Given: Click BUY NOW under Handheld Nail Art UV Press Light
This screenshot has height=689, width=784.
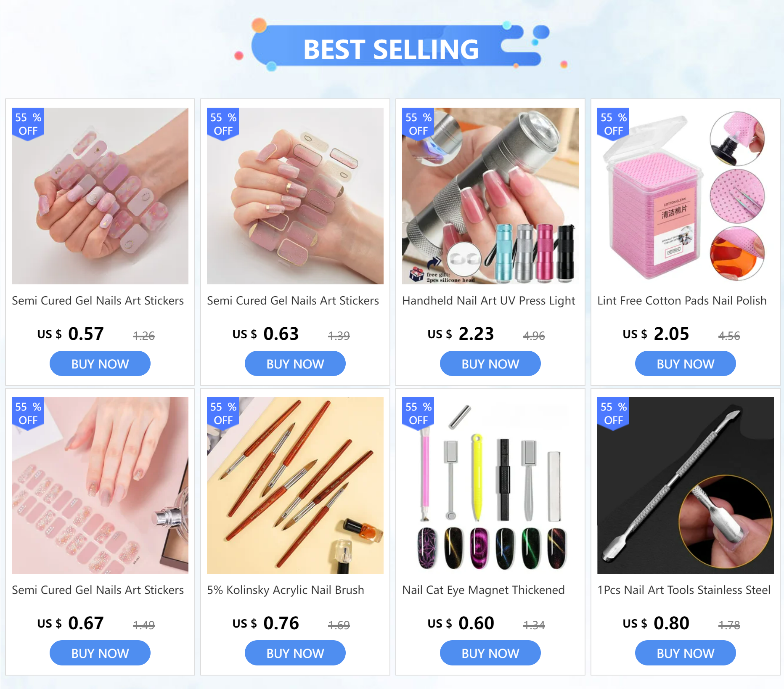Looking at the screenshot, I should click(490, 364).
